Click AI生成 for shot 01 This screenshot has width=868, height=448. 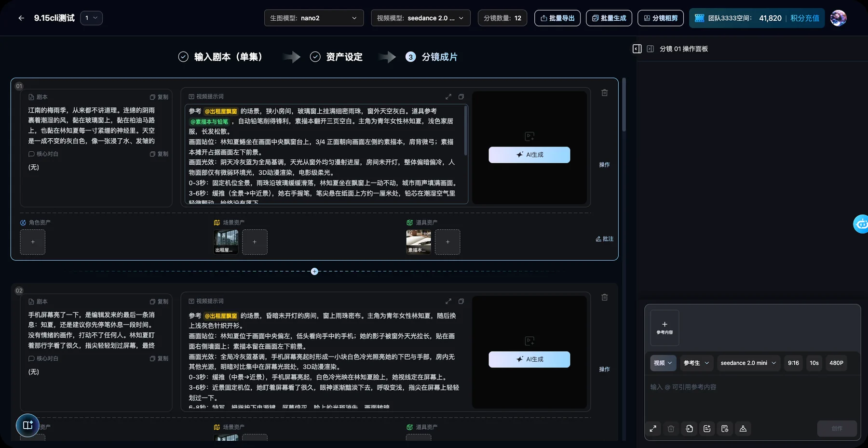(x=529, y=155)
